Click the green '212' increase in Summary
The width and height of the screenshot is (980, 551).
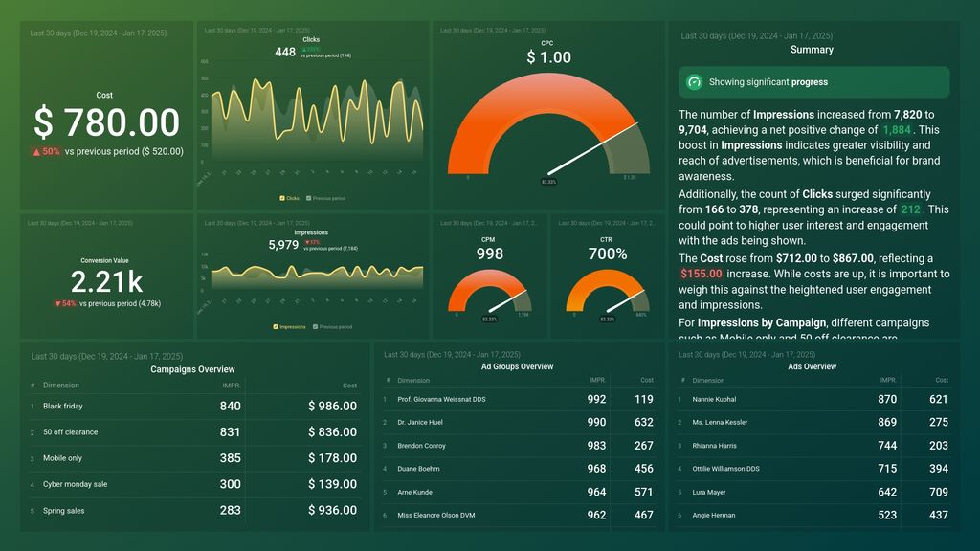tap(910, 209)
